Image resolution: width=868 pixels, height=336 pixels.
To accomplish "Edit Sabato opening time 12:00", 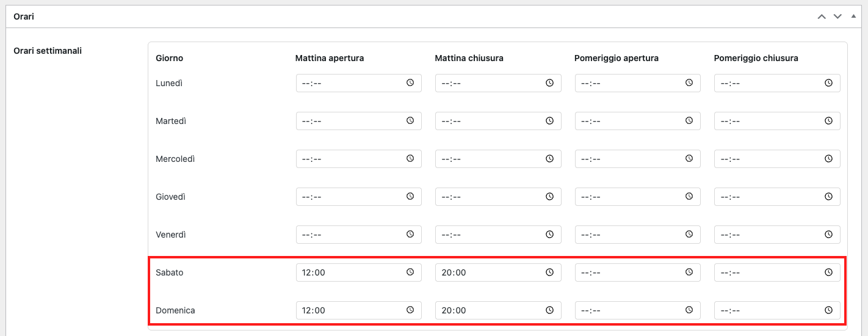I will (x=359, y=272).
